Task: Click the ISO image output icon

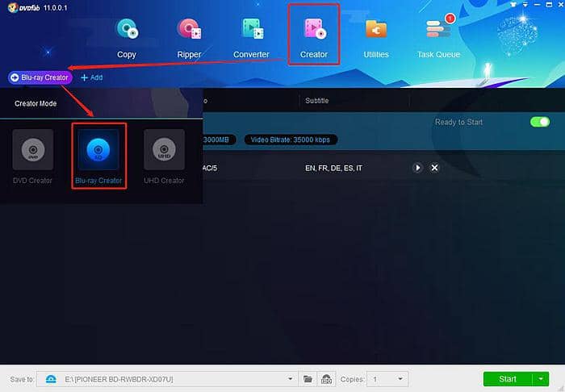Action: pyautogui.click(x=326, y=379)
